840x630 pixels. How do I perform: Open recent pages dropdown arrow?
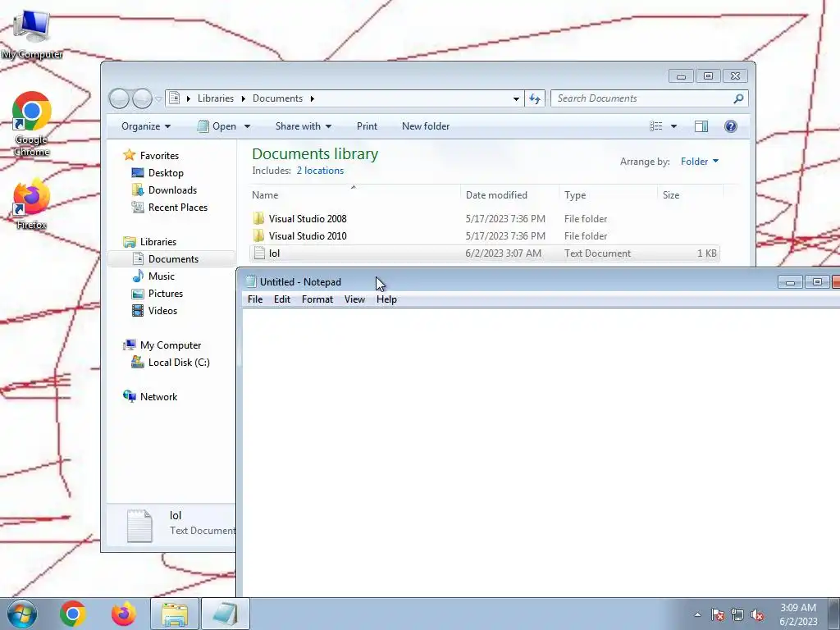click(x=158, y=98)
